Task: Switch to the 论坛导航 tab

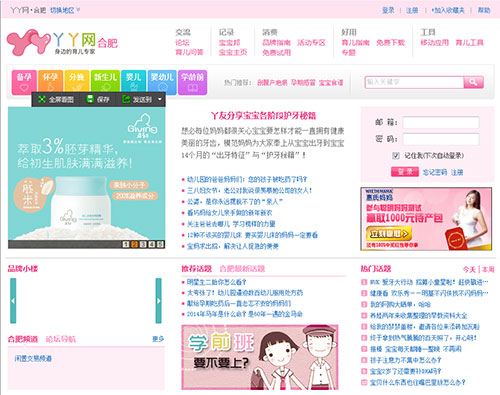Action: click(61, 339)
